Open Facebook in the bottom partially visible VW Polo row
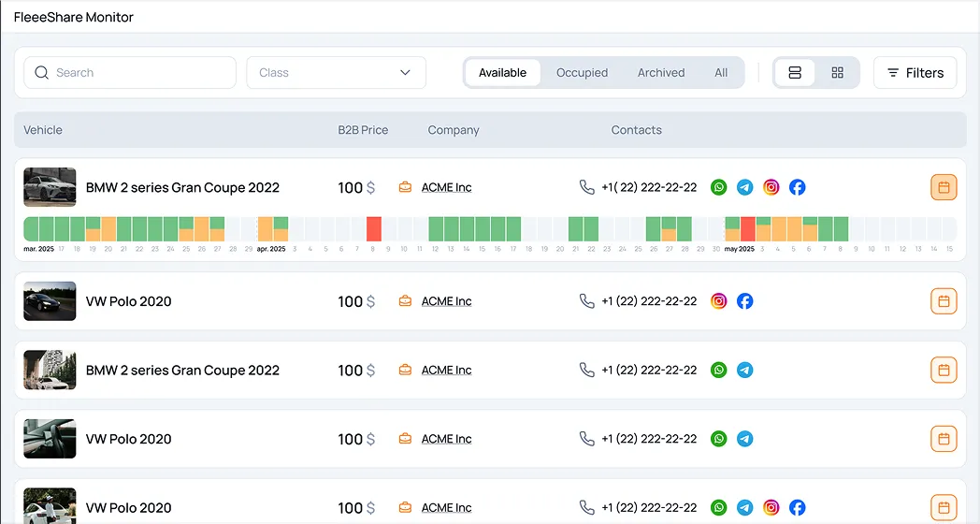The height and width of the screenshot is (524, 980). click(x=797, y=507)
